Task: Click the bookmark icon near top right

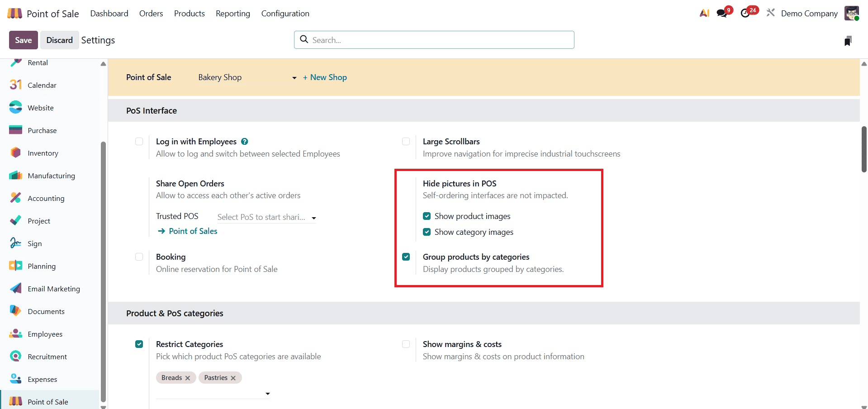Action: pyautogui.click(x=848, y=40)
